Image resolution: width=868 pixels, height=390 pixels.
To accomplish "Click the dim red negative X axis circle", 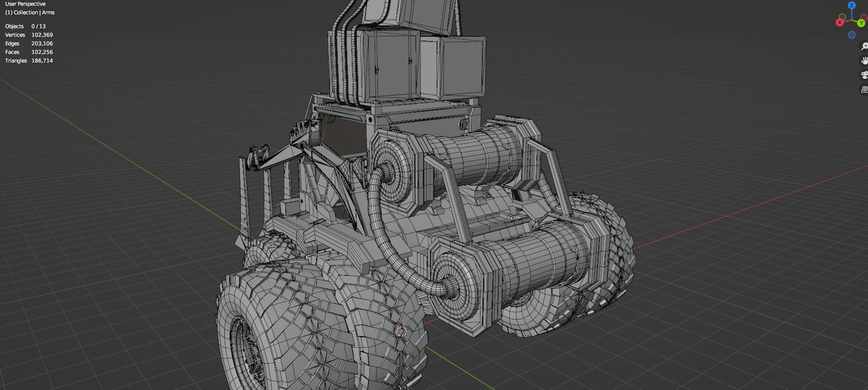I will (x=865, y=17).
